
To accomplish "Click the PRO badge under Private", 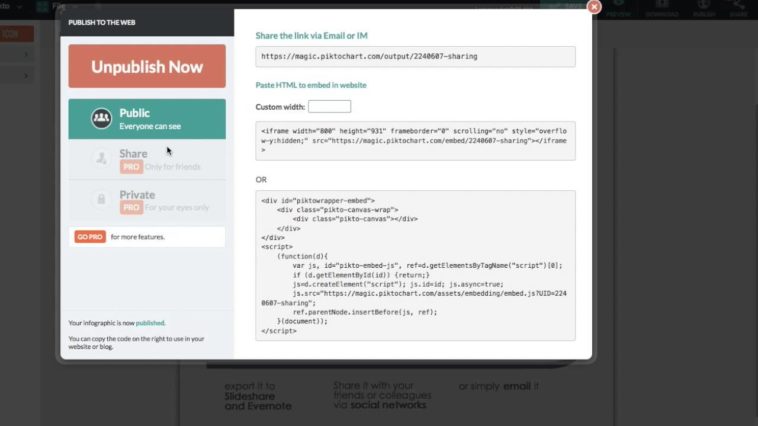I will (x=131, y=207).
